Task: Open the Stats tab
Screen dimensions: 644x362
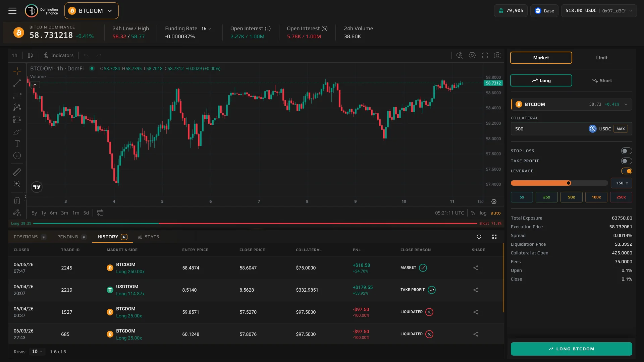Action: (x=149, y=237)
